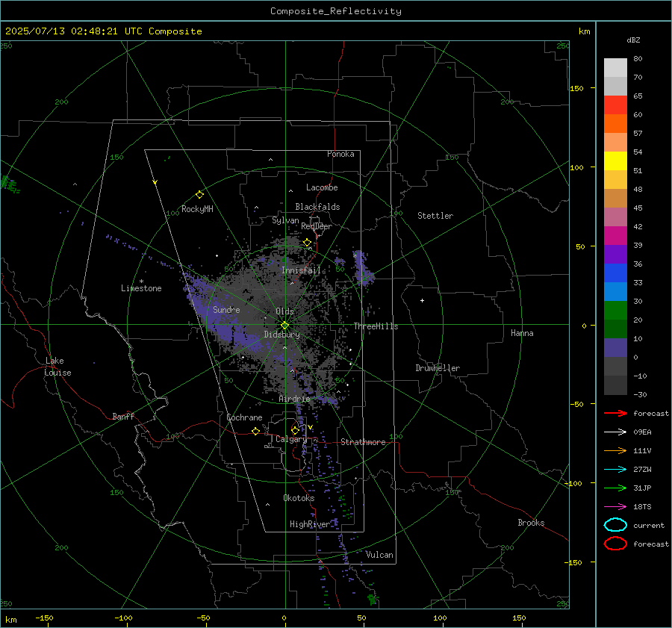The width and height of the screenshot is (672, 628).
Task: Click the dBZ legend heading
Action: [633, 40]
